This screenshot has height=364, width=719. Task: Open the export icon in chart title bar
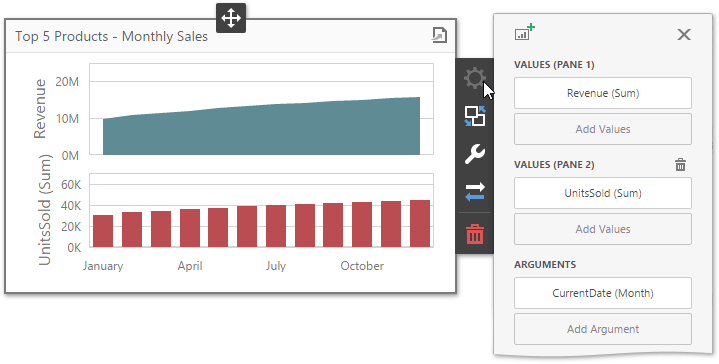coord(439,35)
